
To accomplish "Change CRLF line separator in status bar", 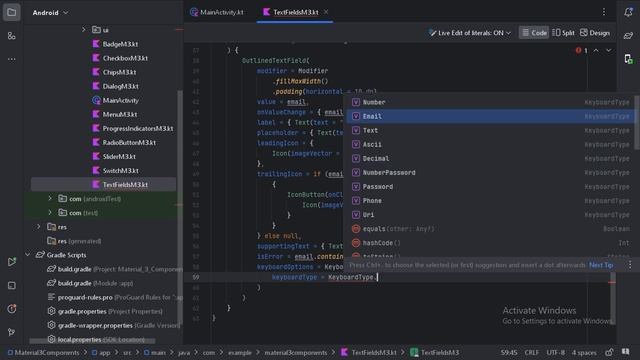I will tap(531, 352).
